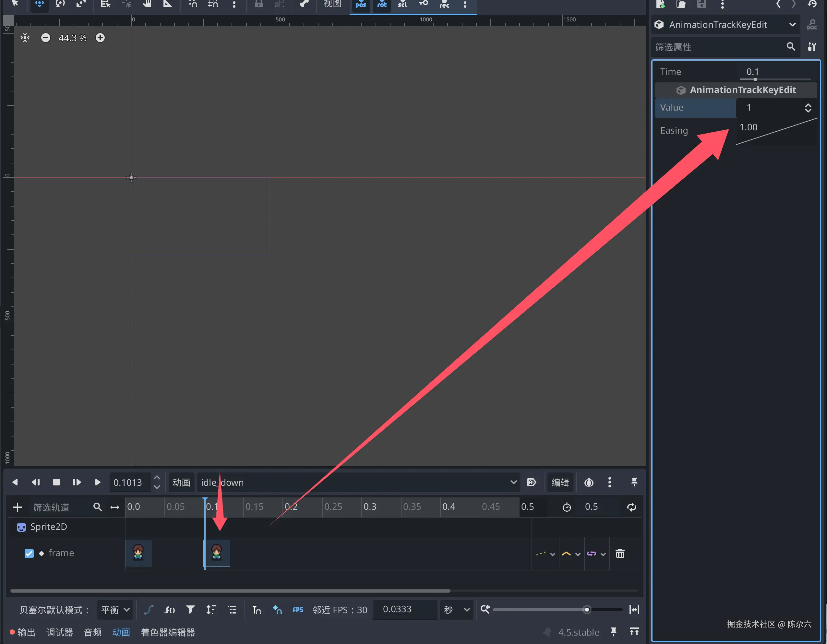Center the view with the recenter icon
Viewport: 827px width, 644px height.
click(25, 38)
